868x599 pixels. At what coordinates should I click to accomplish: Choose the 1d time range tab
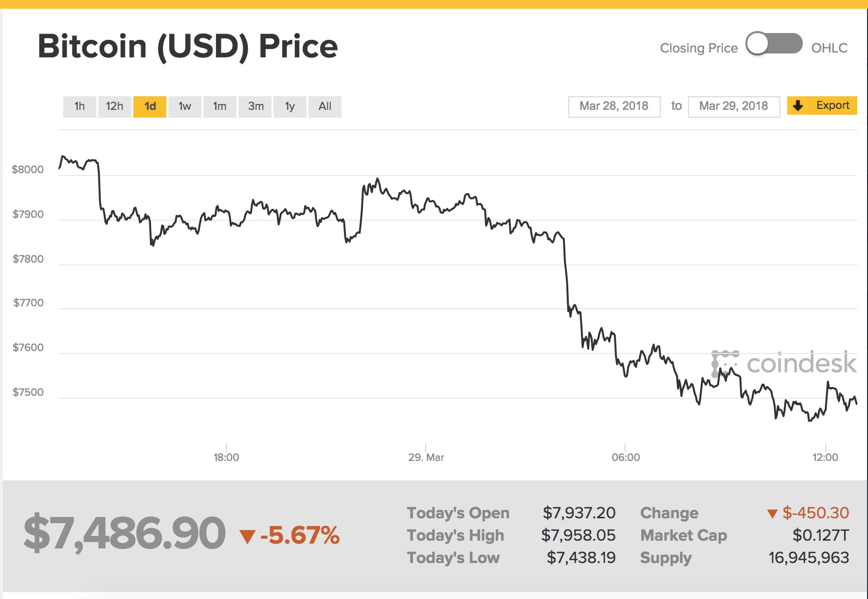[x=150, y=106]
